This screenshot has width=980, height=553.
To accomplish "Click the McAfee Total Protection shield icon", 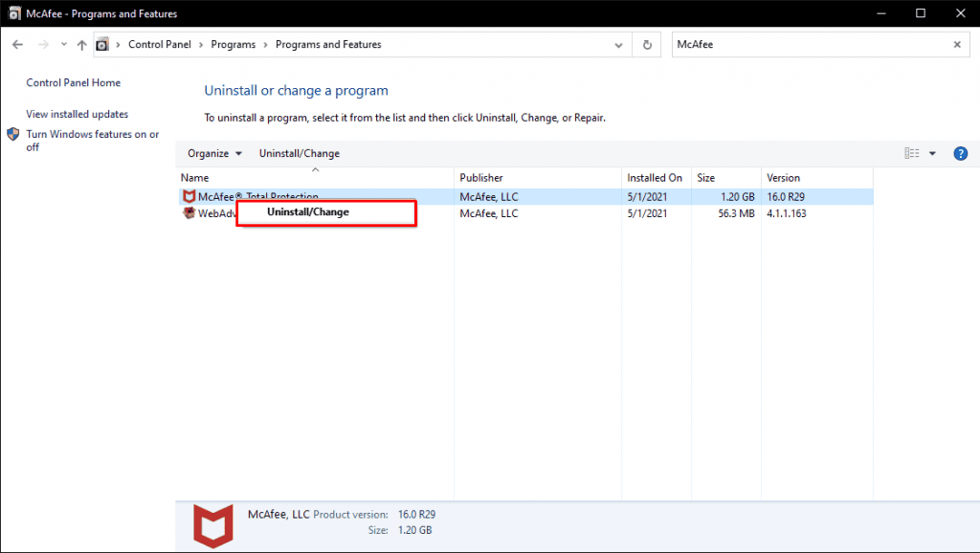I will tap(189, 196).
